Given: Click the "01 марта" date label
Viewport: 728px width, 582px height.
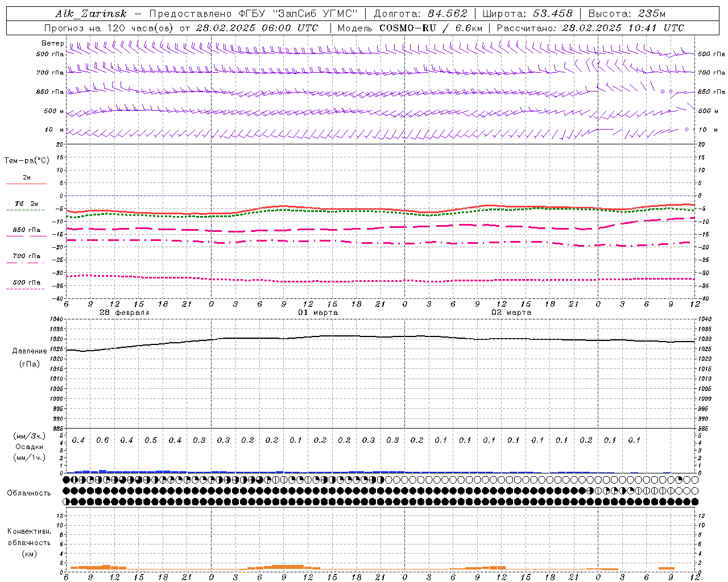Looking at the screenshot, I should [318, 313].
